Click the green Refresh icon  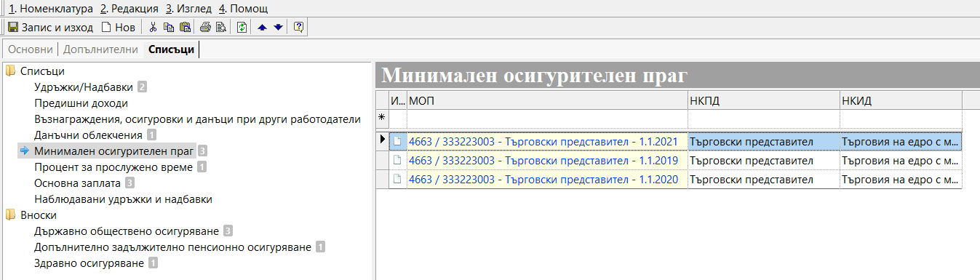coord(242,28)
